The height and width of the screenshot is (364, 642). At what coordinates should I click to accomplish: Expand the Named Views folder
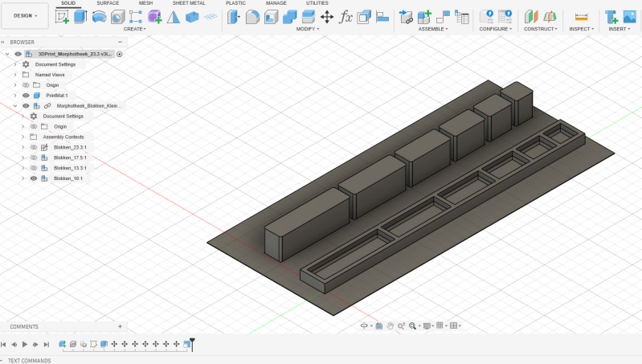[15, 75]
